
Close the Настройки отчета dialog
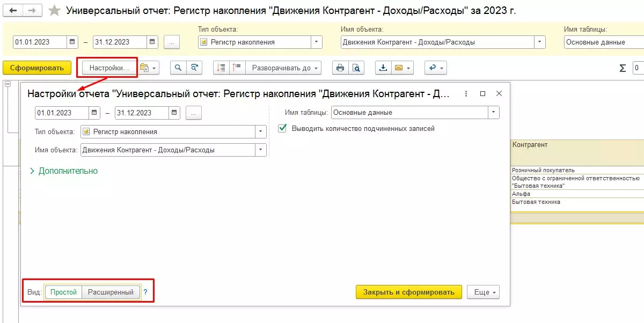pyautogui.click(x=499, y=93)
